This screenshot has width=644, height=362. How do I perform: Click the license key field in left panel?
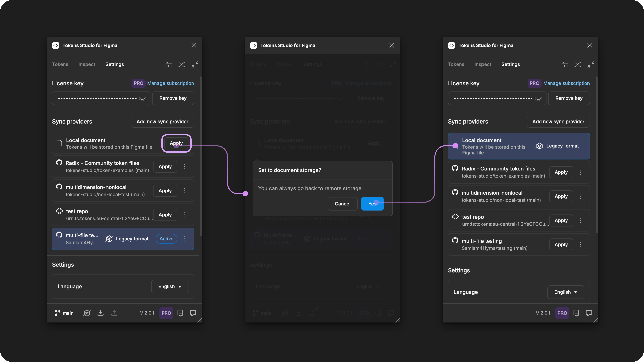click(x=101, y=98)
